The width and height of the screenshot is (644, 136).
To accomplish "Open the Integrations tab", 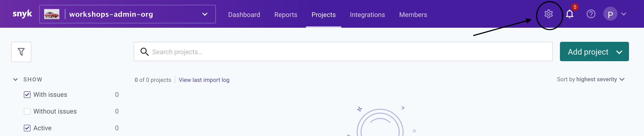I will click(367, 15).
